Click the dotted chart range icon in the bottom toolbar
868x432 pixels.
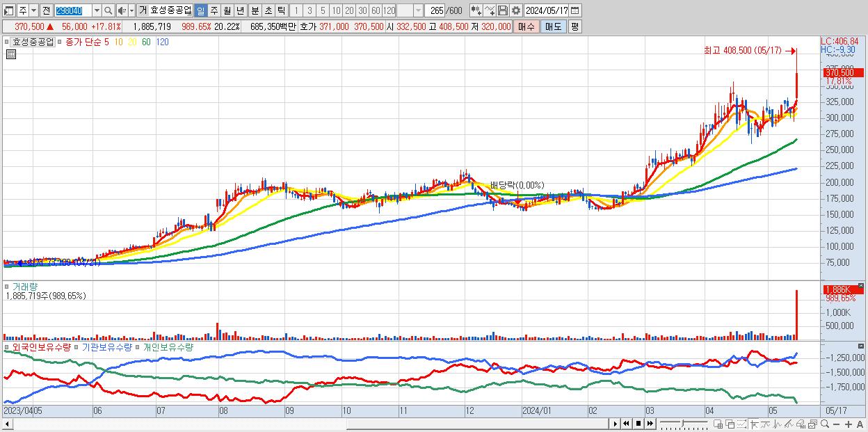[741, 424]
